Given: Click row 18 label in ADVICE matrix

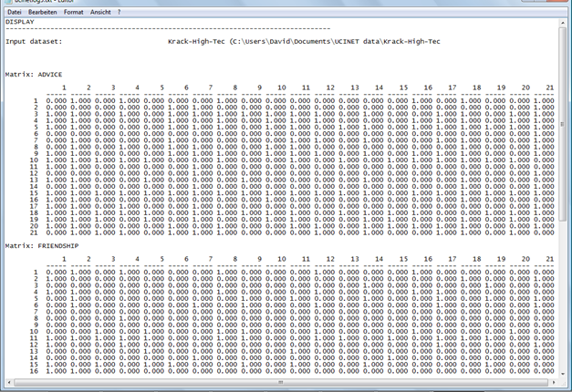Looking at the screenshot, I should 34,213.
